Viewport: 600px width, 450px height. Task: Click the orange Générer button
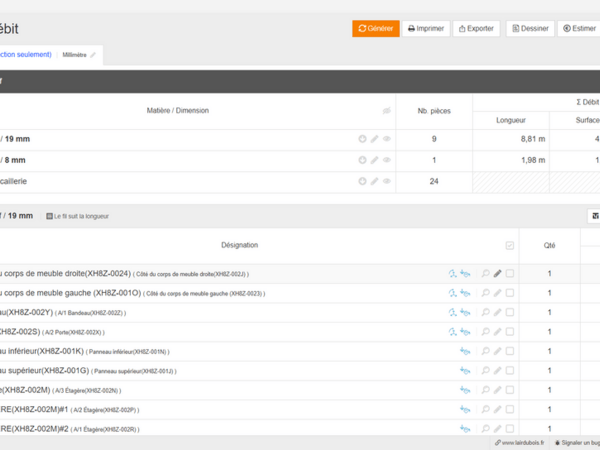point(375,29)
